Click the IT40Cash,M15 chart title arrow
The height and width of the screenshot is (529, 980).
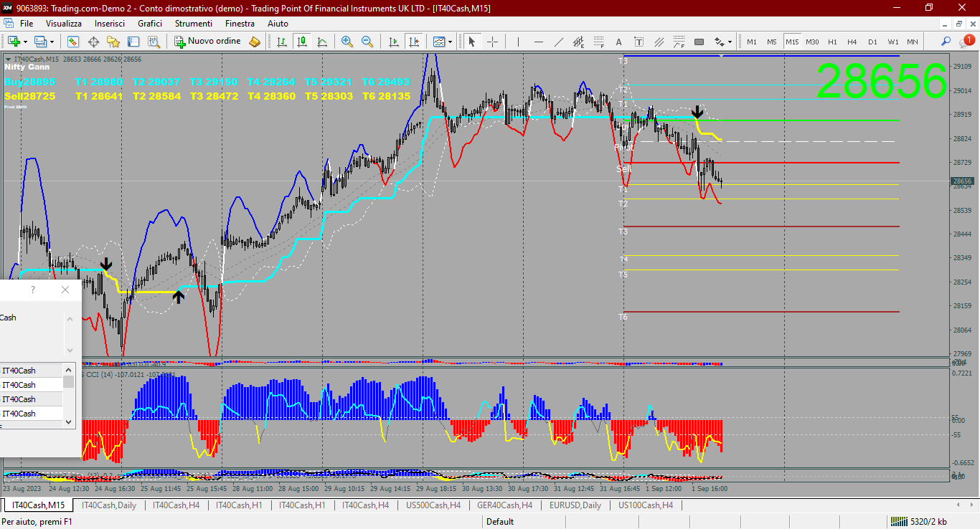[8, 59]
